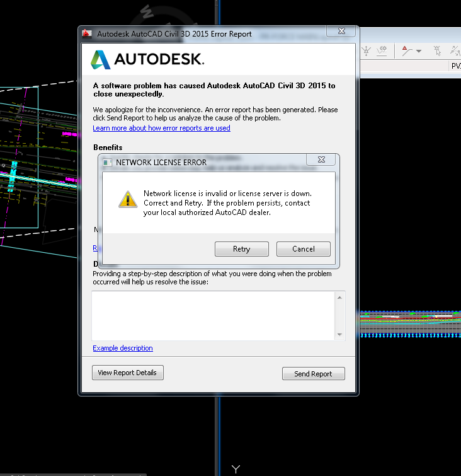Open the Example description link
The height and width of the screenshot is (476, 461).
click(x=123, y=348)
